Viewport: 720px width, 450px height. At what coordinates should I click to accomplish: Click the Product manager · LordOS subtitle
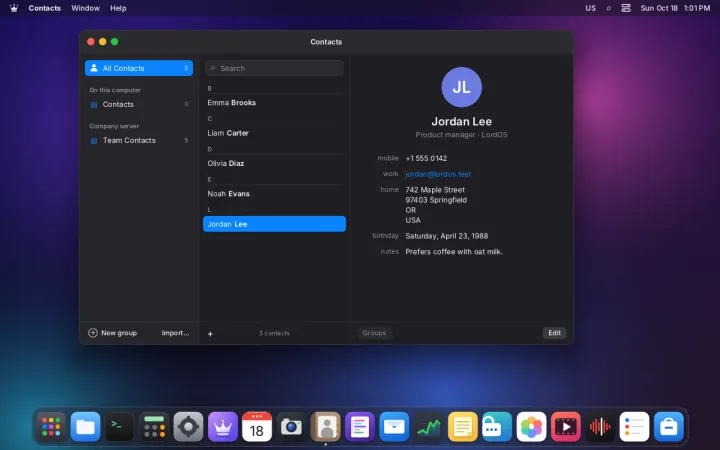coord(461,135)
